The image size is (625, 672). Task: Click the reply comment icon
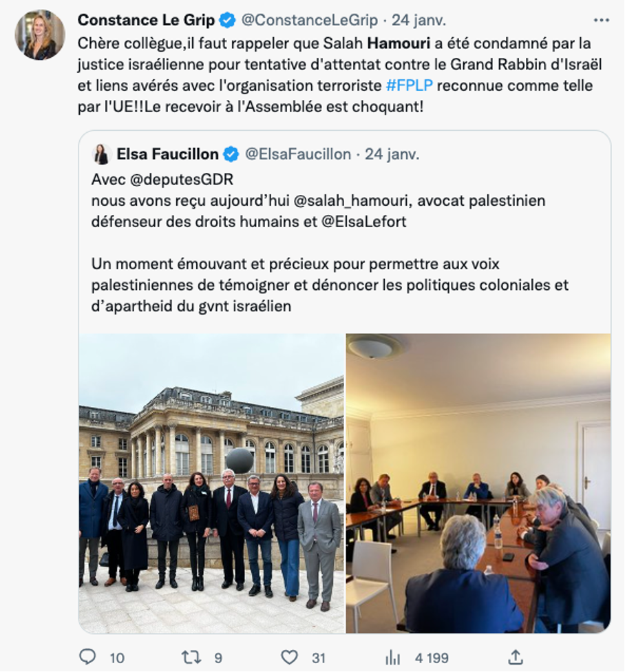click(87, 656)
